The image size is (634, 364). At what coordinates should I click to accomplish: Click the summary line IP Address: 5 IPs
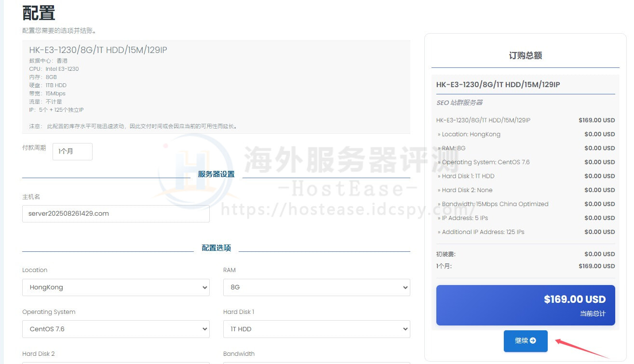coord(465,218)
